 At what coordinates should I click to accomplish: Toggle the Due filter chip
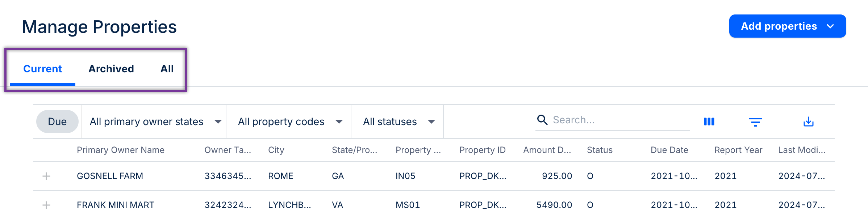(57, 122)
